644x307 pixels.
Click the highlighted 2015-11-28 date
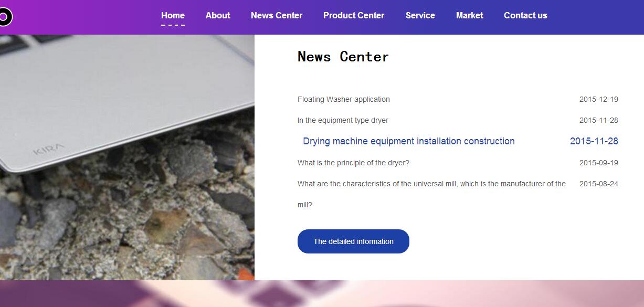click(x=594, y=141)
